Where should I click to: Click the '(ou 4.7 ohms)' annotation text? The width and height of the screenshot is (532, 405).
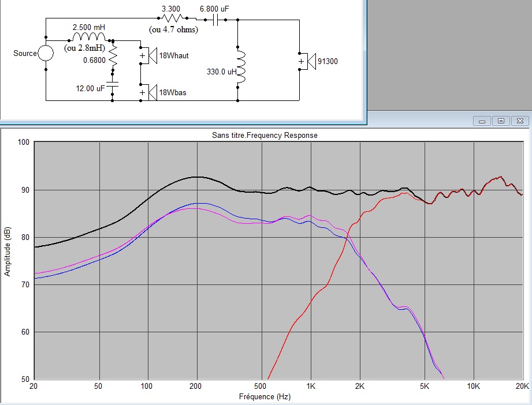pyautogui.click(x=173, y=29)
